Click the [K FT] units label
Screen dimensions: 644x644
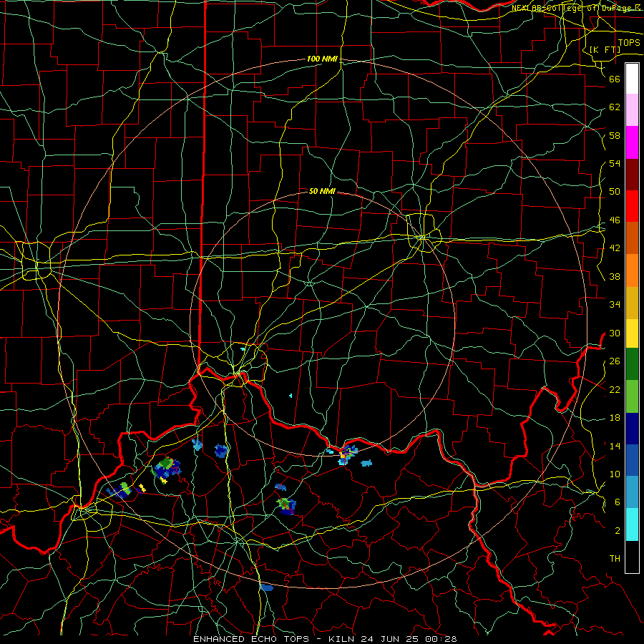pyautogui.click(x=605, y=49)
